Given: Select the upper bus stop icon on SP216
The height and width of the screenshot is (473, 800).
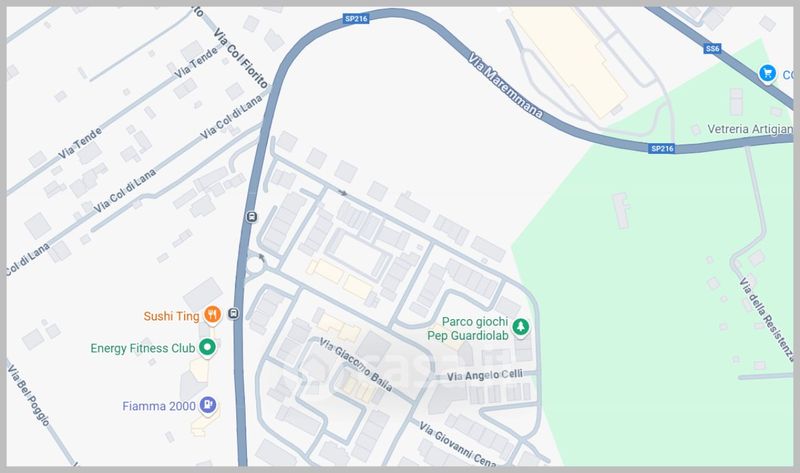Looking at the screenshot, I should coord(251,217).
